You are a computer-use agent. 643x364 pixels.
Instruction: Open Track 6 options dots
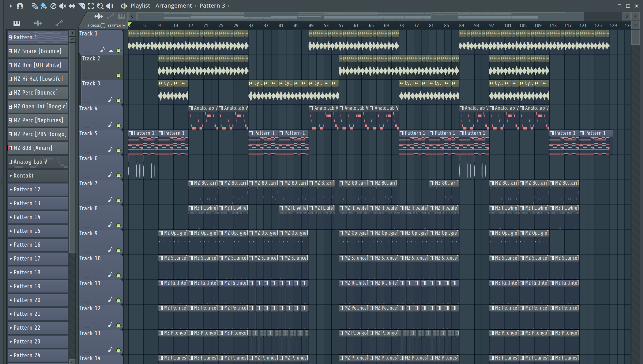coord(87,177)
